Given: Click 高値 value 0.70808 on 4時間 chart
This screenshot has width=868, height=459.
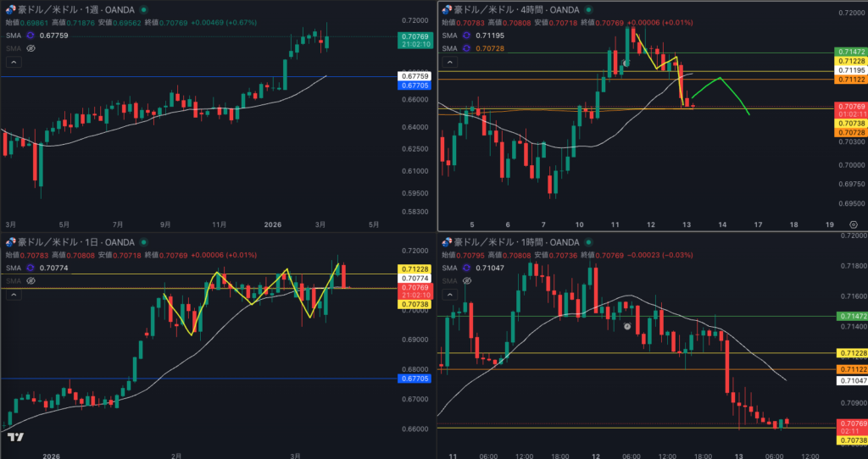Looking at the screenshot, I should 517,23.
